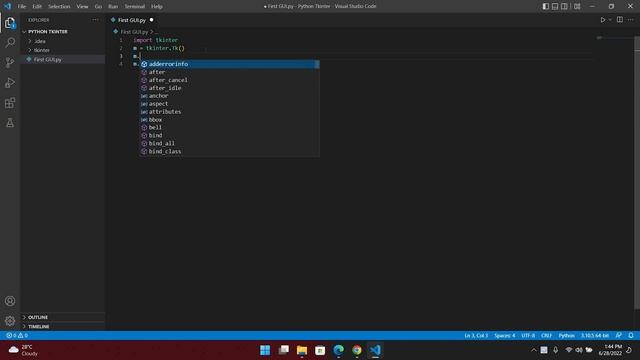Image resolution: width=640 pixels, height=360 pixels.
Task: Customize layout icon in title bar
Action: point(577,6)
